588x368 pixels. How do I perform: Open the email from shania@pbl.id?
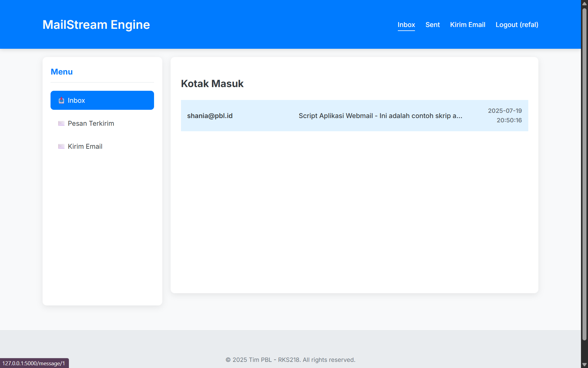pyautogui.click(x=354, y=116)
